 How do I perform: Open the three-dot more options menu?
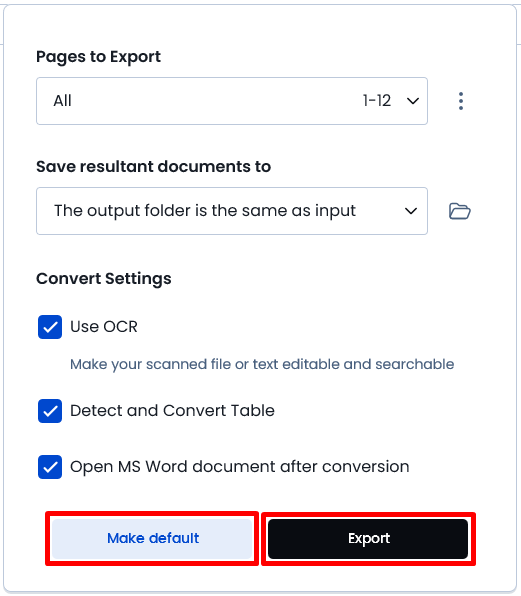pyautogui.click(x=461, y=101)
